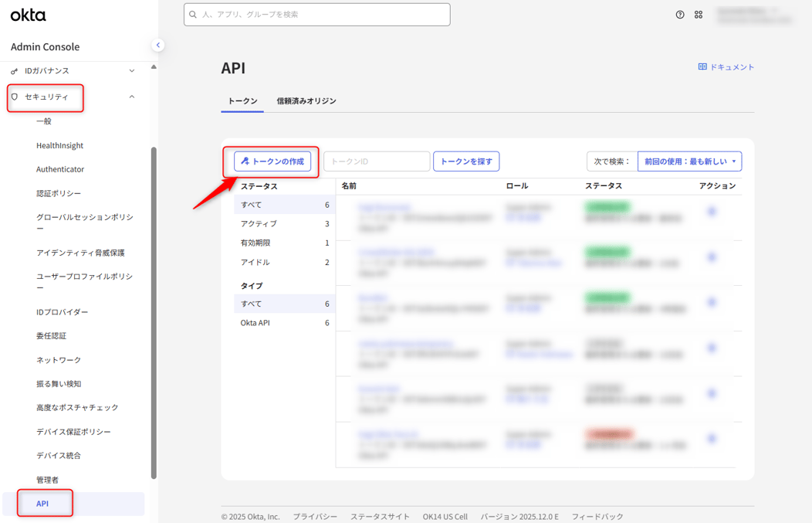The width and height of the screenshot is (812, 523).
Task: Click inside the トークンID input field
Action: (x=377, y=161)
